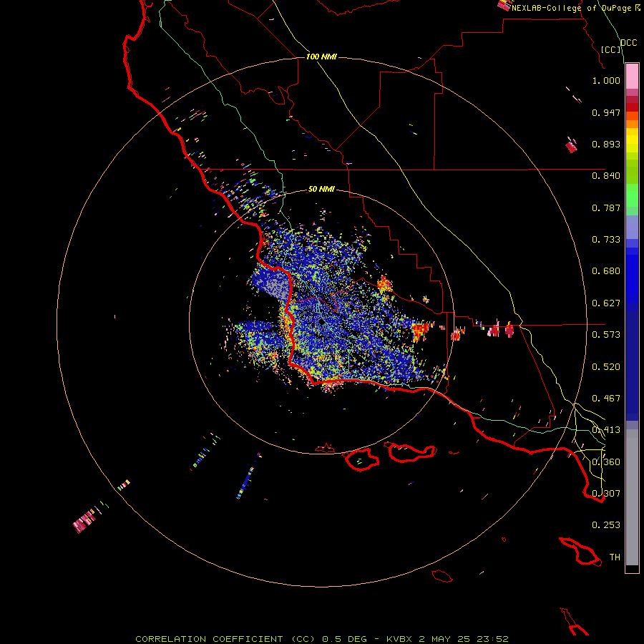Click the 0.627 scale label

[606, 303]
